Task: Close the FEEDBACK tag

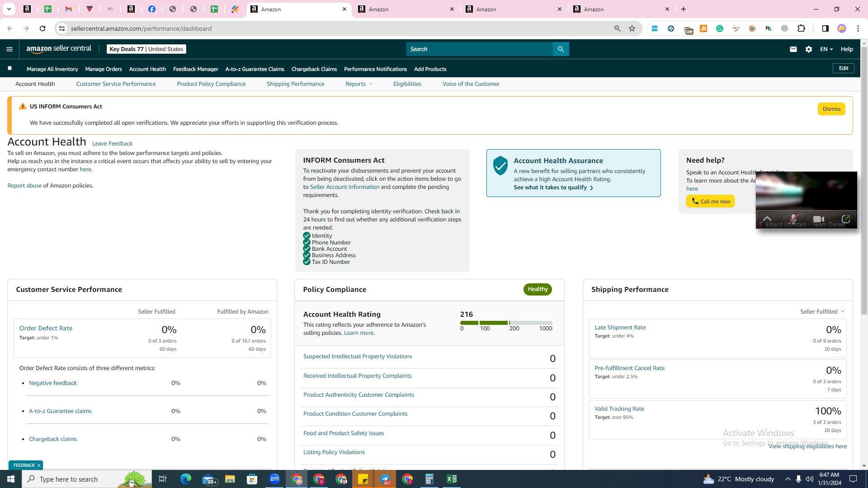Action: click(x=39, y=465)
